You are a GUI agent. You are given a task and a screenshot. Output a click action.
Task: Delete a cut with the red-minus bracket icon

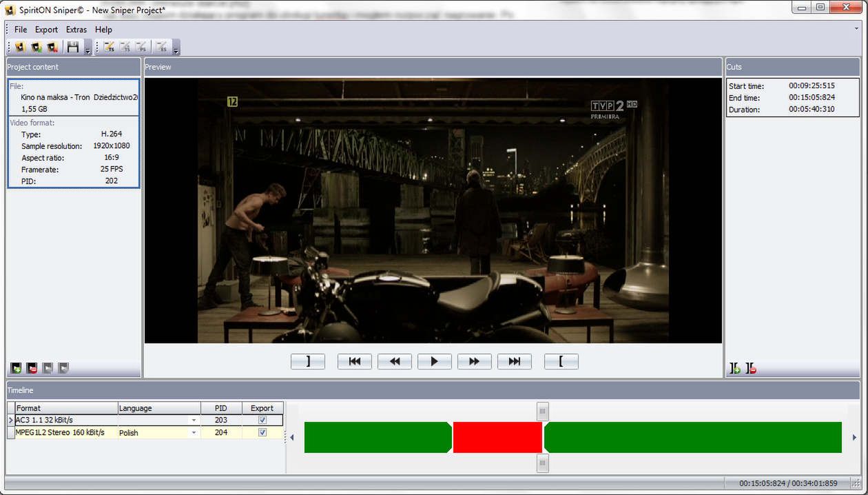pyautogui.click(x=751, y=369)
